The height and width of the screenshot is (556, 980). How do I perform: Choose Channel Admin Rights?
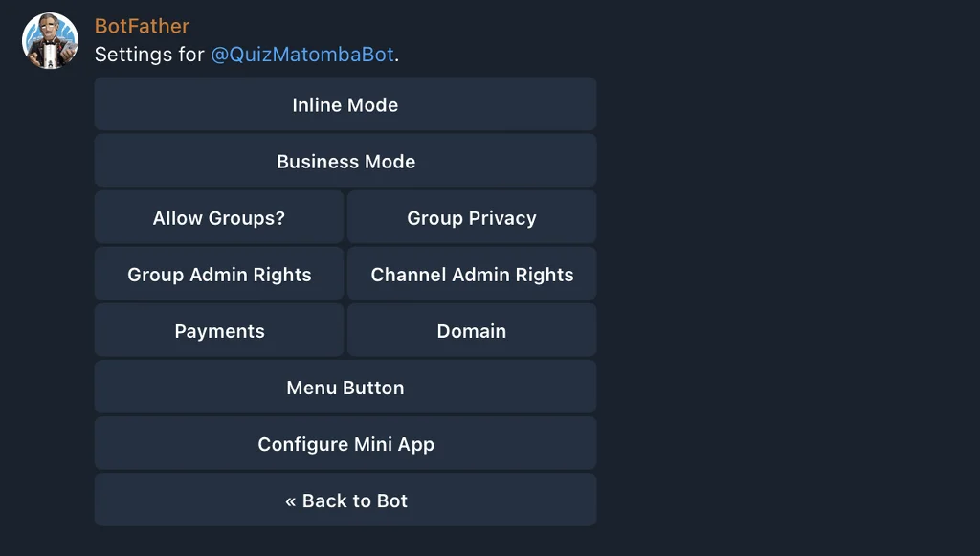pyautogui.click(x=471, y=275)
